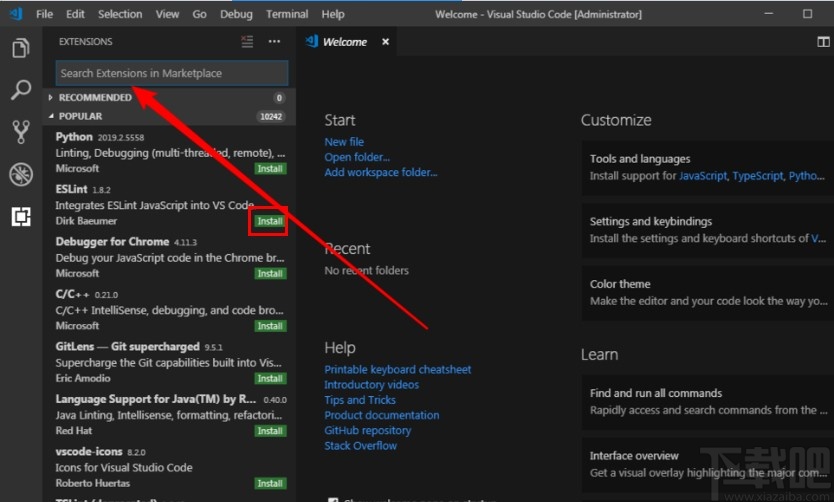Open Tips and Tricks link
This screenshot has width=834, height=502.
[x=360, y=400]
